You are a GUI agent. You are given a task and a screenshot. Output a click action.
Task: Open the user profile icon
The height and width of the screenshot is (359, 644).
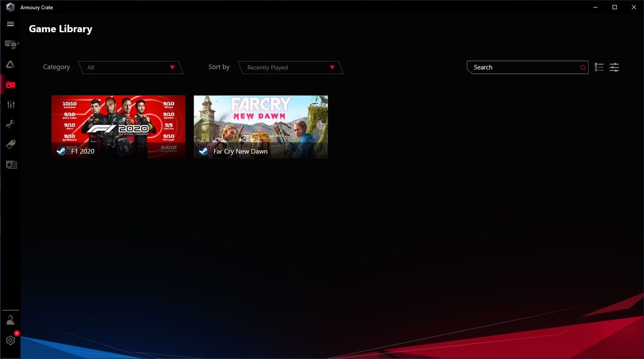tap(11, 320)
